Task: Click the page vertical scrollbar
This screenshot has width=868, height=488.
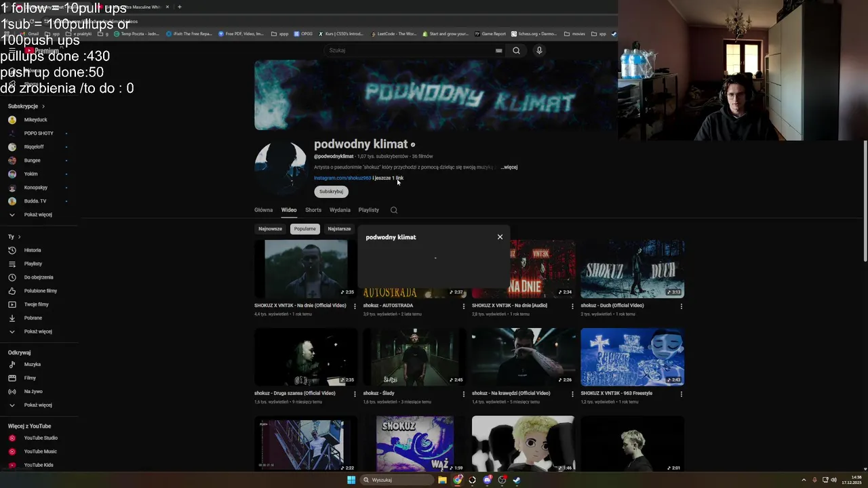Action: (x=865, y=201)
